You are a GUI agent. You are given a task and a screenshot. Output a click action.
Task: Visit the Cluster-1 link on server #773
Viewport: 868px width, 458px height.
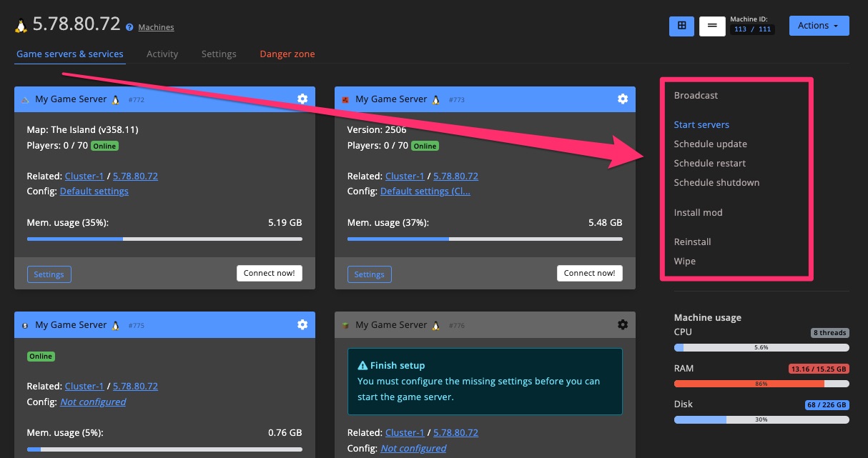(405, 176)
